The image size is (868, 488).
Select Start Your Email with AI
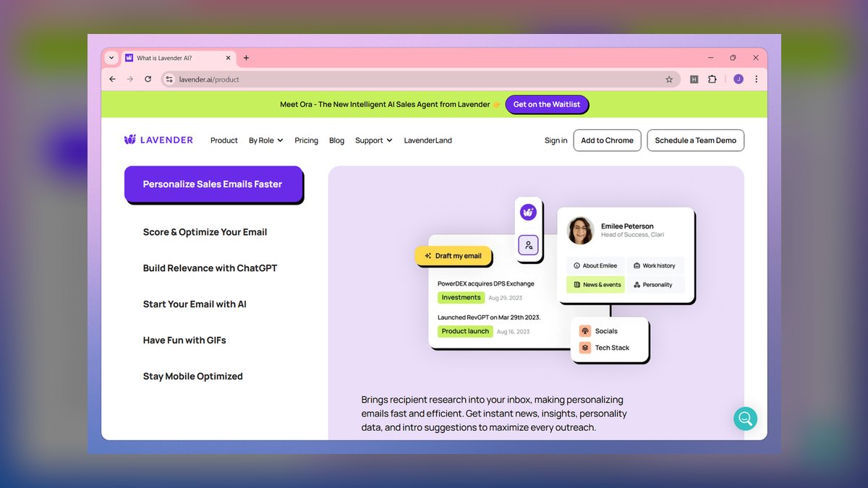195,304
